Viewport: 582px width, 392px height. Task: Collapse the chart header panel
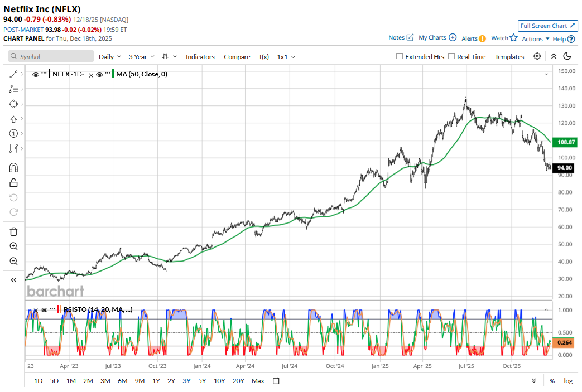coord(554,56)
